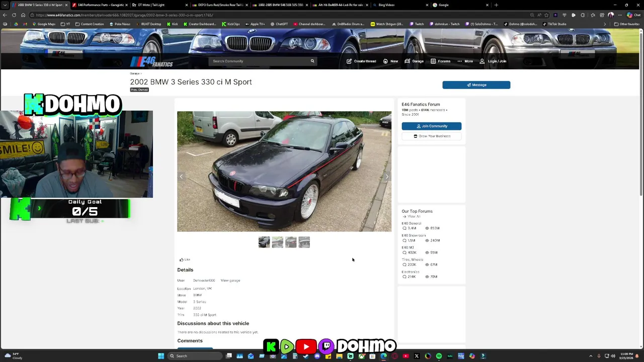
Task: Click Join Community button
Action: tap(431, 126)
